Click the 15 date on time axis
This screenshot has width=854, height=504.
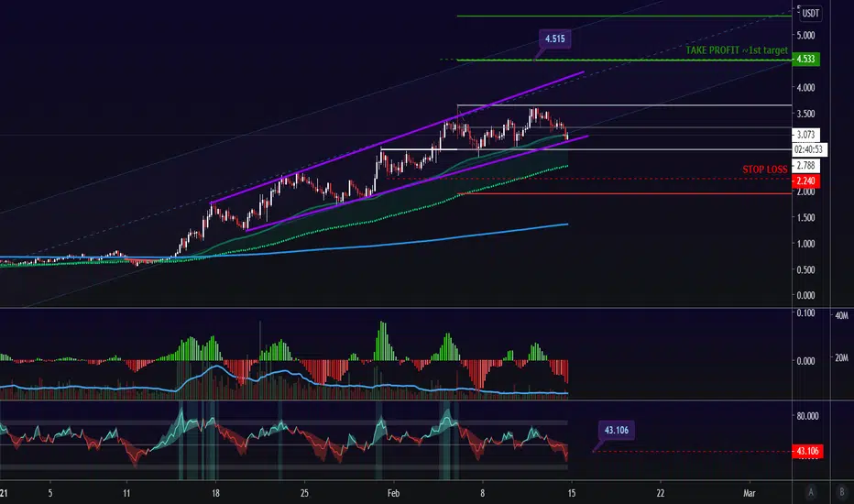(572, 493)
